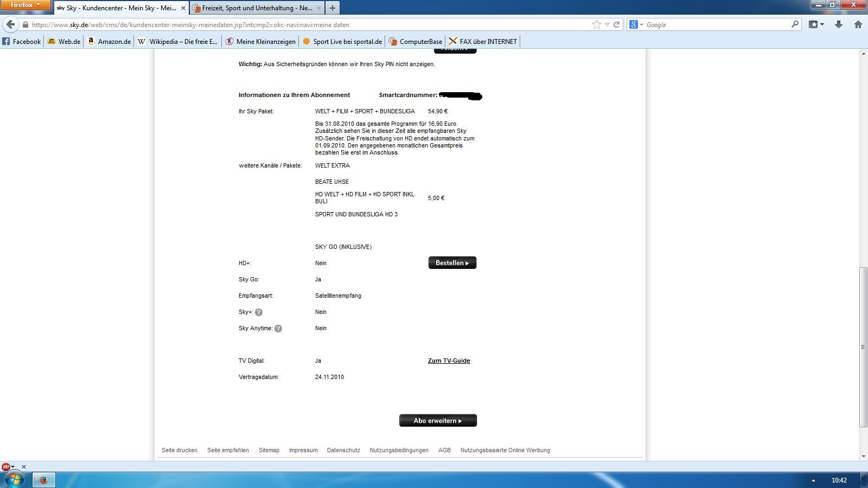Screen dimensions: 868x488
Task: Open the Facebook bookmark
Action: click(22, 41)
